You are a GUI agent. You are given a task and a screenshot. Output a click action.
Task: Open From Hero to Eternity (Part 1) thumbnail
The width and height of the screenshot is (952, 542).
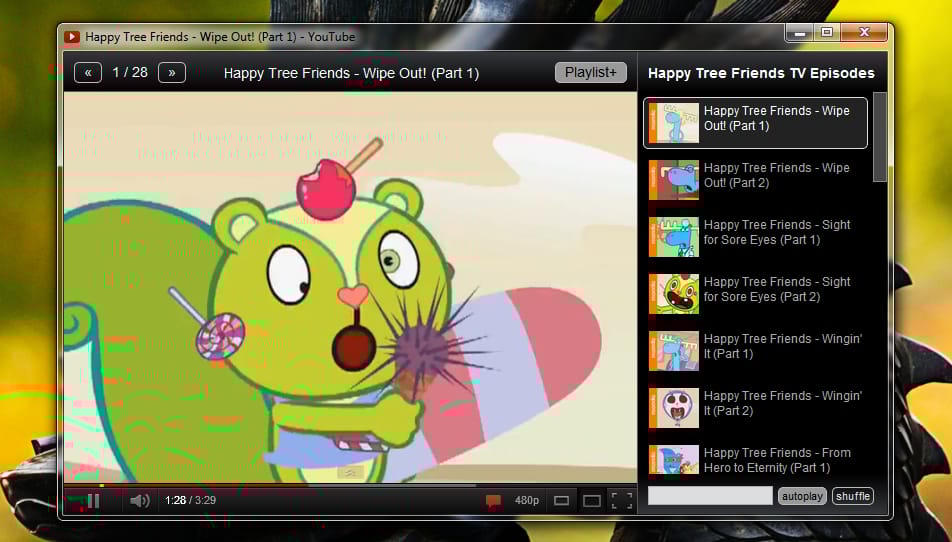pyautogui.click(x=674, y=460)
